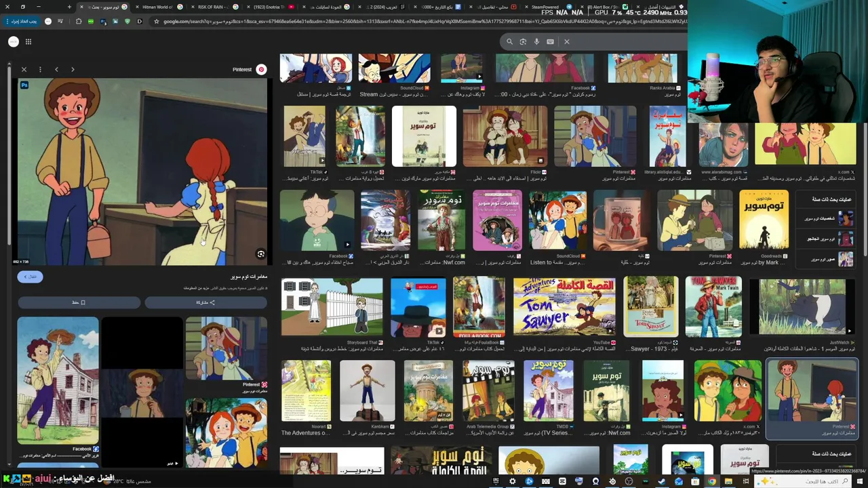Viewport: 868px width, 488px height.
Task: Open the Windows Start button on taskbar
Action: (x=860, y=481)
